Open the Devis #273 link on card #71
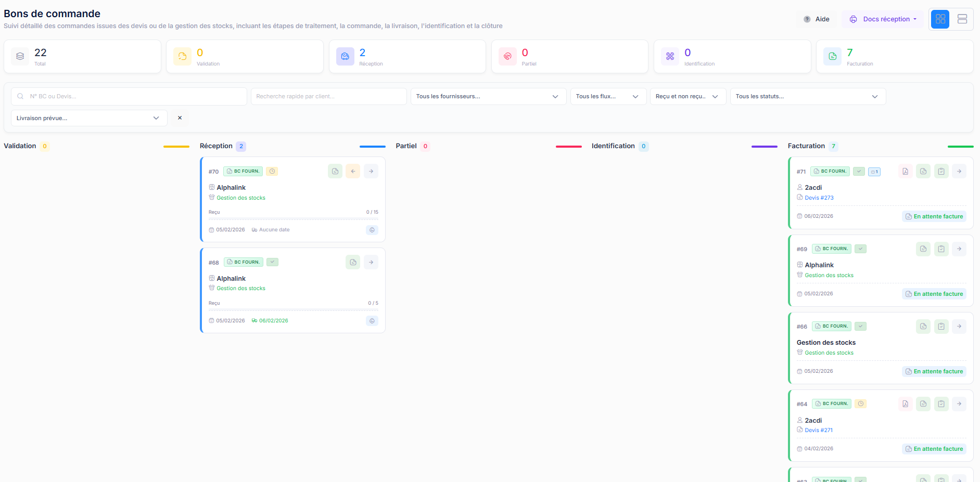 [819, 198]
